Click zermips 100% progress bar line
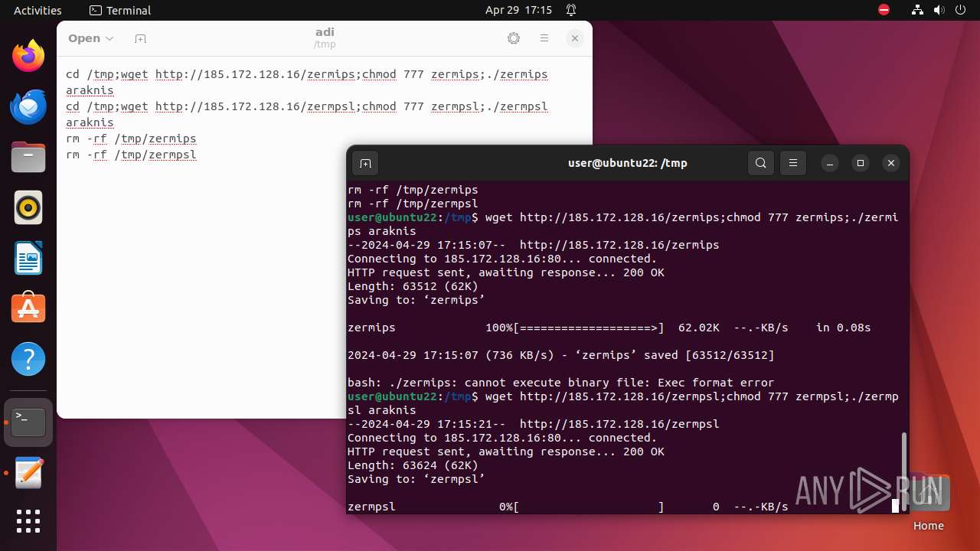 point(609,328)
